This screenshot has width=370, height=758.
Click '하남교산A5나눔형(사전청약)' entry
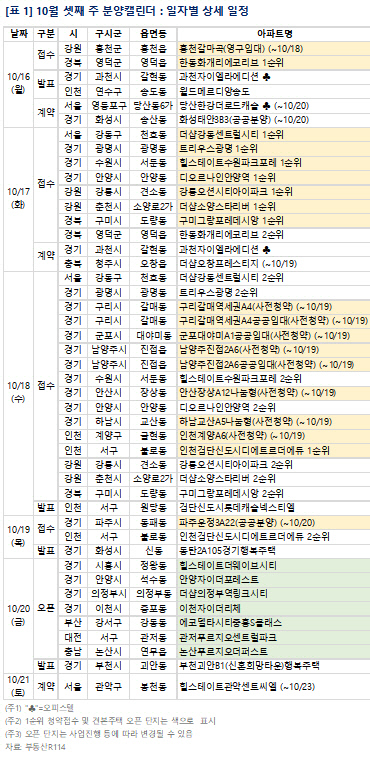(x=236, y=422)
